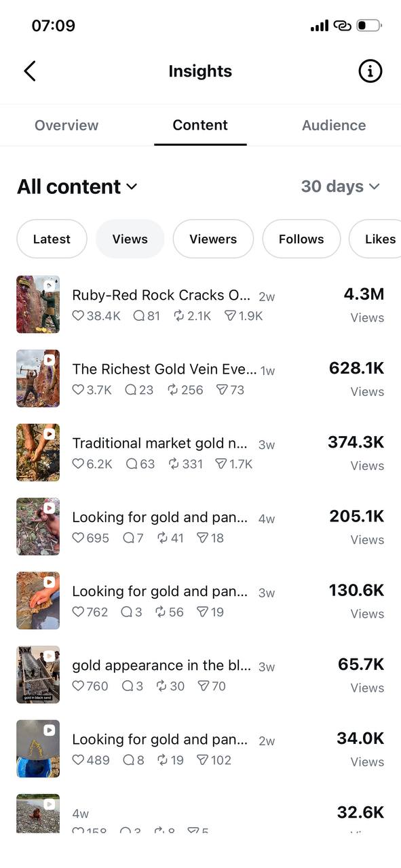Expand the All content dropdown
This screenshot has width=401, height=868.
[x=77, y=186]
